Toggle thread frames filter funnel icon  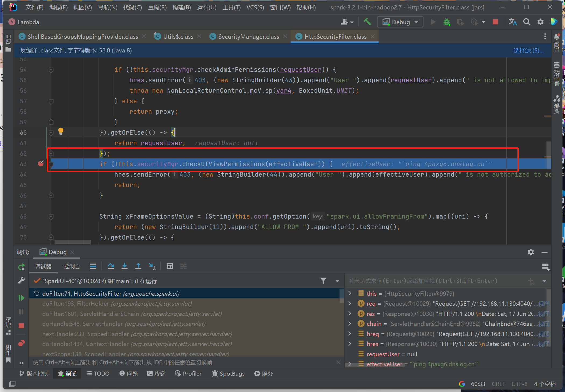pos(323,281)
